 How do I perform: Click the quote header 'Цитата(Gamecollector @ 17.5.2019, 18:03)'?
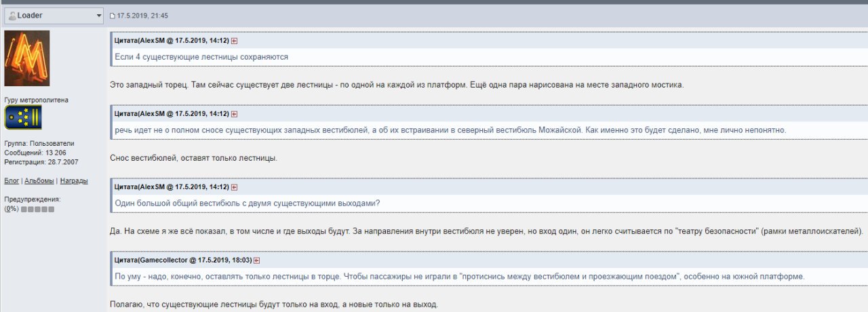point(183,260)
